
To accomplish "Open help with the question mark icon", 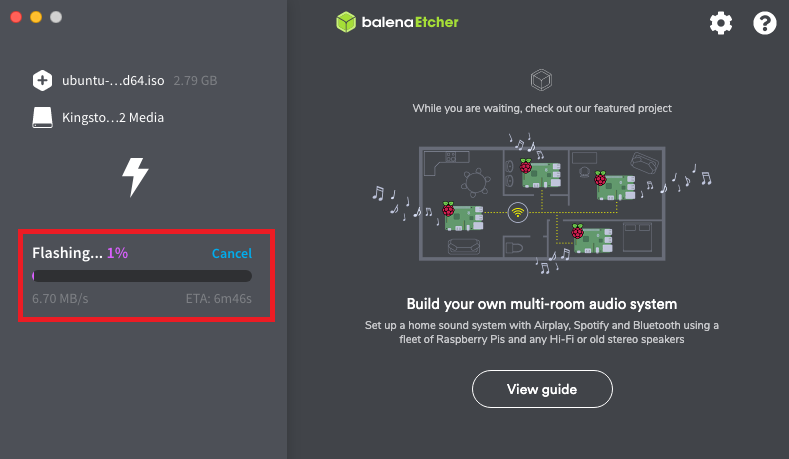I will click(x=764, y=23).
